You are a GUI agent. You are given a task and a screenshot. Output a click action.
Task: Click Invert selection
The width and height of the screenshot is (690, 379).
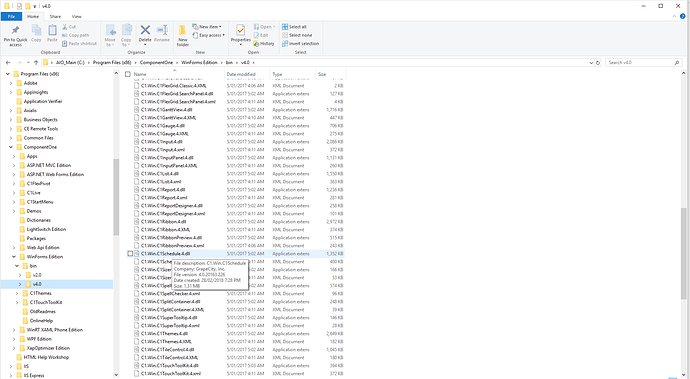[x=301, y=44]
